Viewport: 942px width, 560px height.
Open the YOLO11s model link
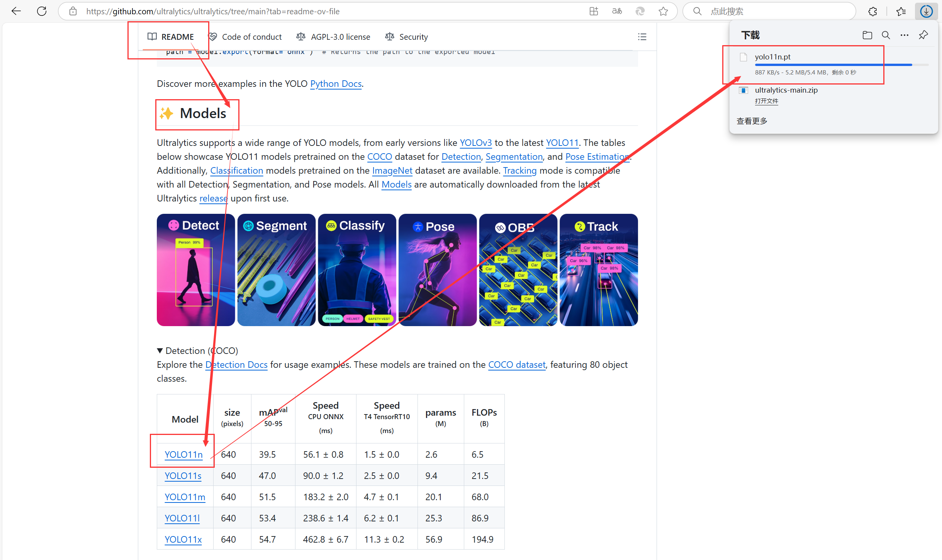[x=183, y=475]
